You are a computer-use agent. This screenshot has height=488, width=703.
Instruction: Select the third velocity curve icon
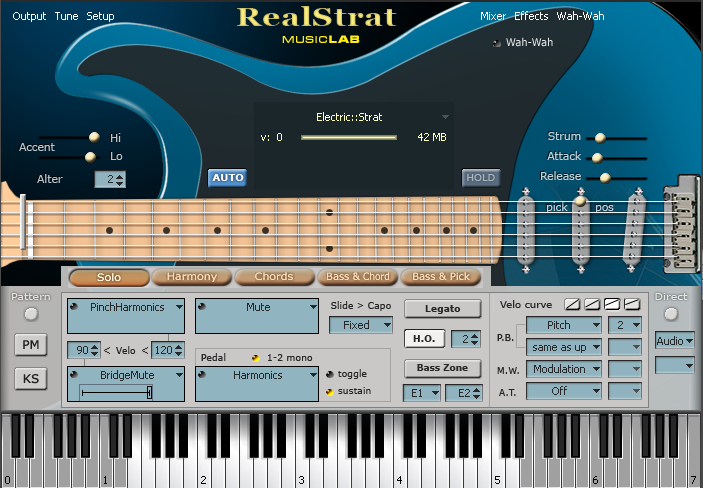(x=612, y=305)
